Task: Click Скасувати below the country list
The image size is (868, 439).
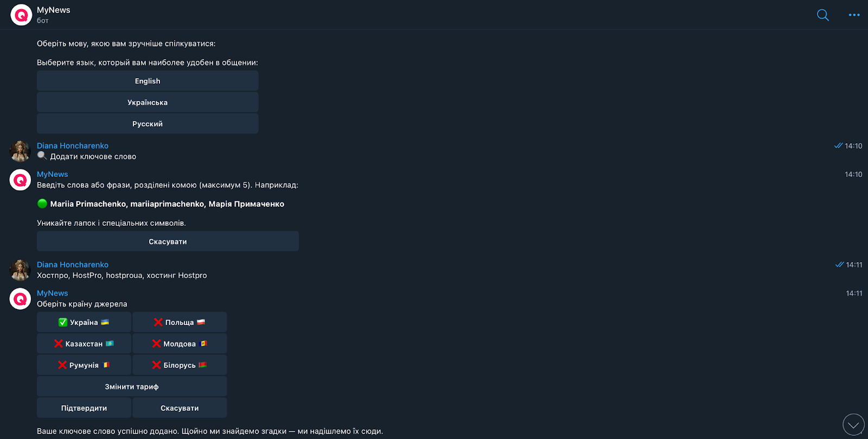Action: (x=180, y=408)
